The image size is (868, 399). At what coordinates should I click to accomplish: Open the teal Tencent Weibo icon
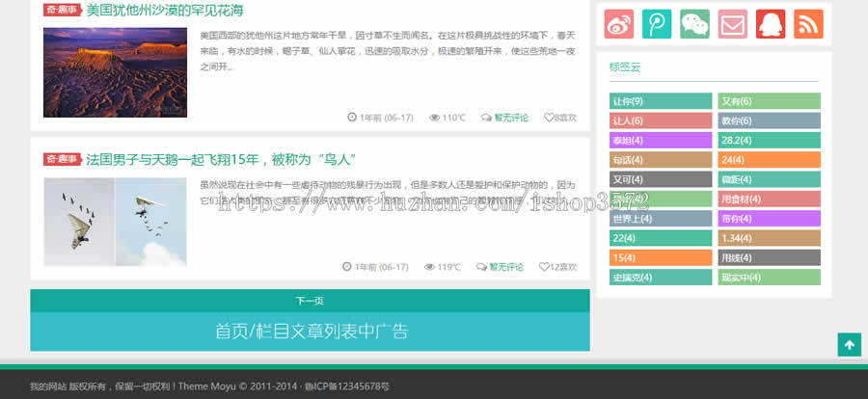click(657, 24)
